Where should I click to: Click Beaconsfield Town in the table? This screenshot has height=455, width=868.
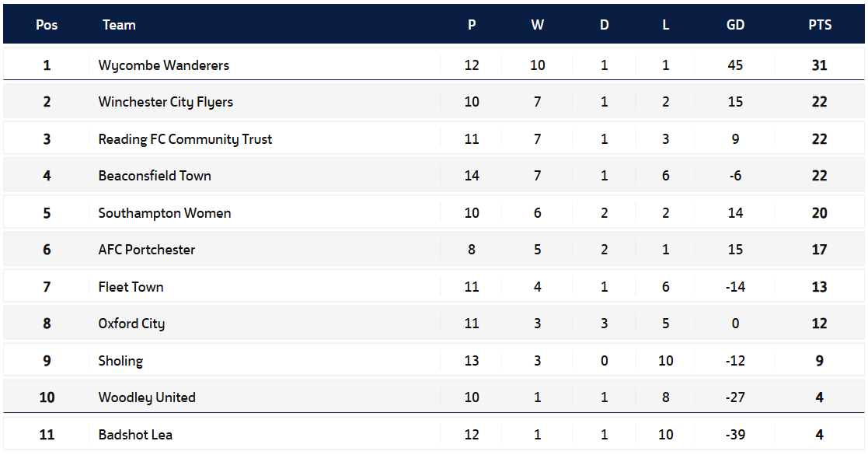click(x=155, y=176)
